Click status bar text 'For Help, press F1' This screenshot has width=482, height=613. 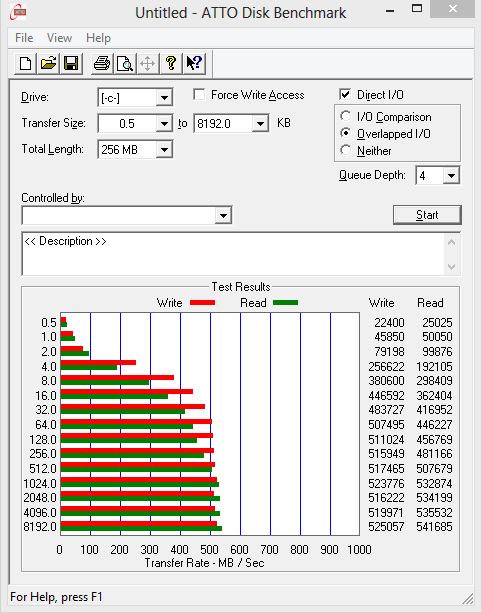pos(56,597)
